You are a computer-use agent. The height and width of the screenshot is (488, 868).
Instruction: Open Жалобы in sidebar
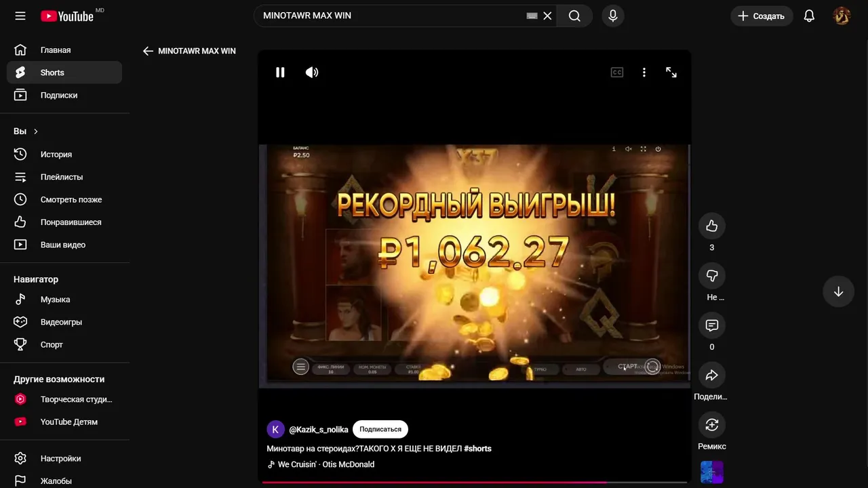click(64, 481)
